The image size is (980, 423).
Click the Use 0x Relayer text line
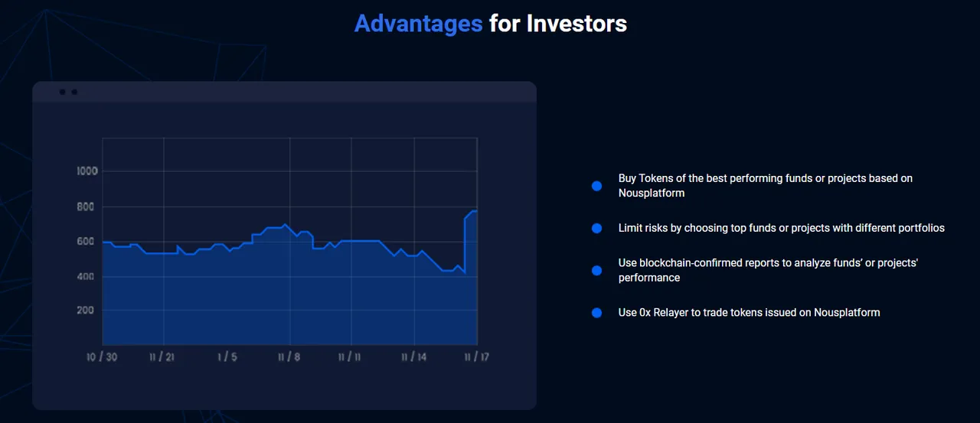tap(750, 313)
